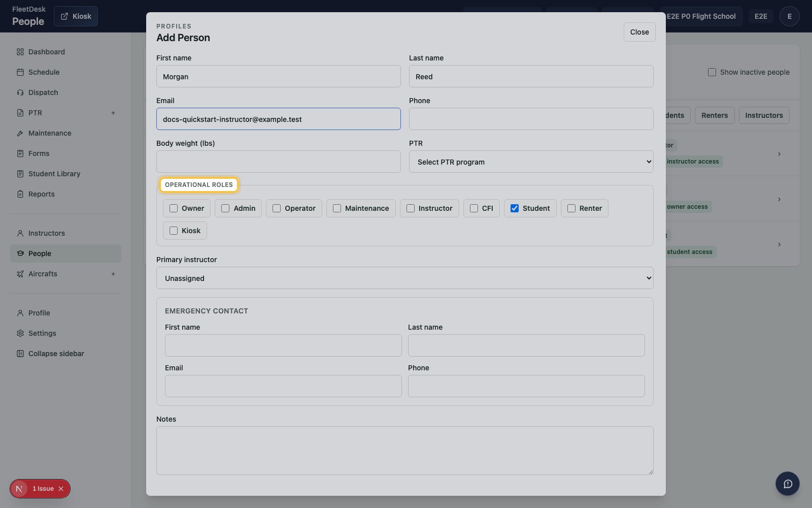The image size is (812, 508).
Task: Add new PTR with plus icon
Action: [113, 113]
